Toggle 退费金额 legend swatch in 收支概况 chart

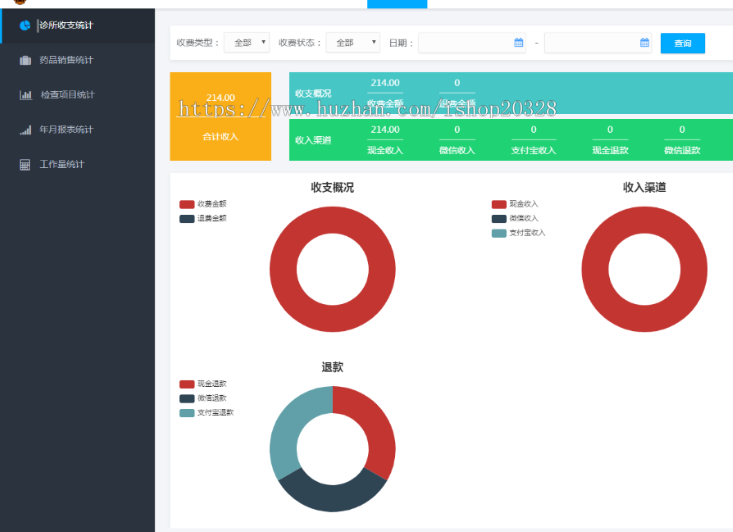tap(187, 219)
